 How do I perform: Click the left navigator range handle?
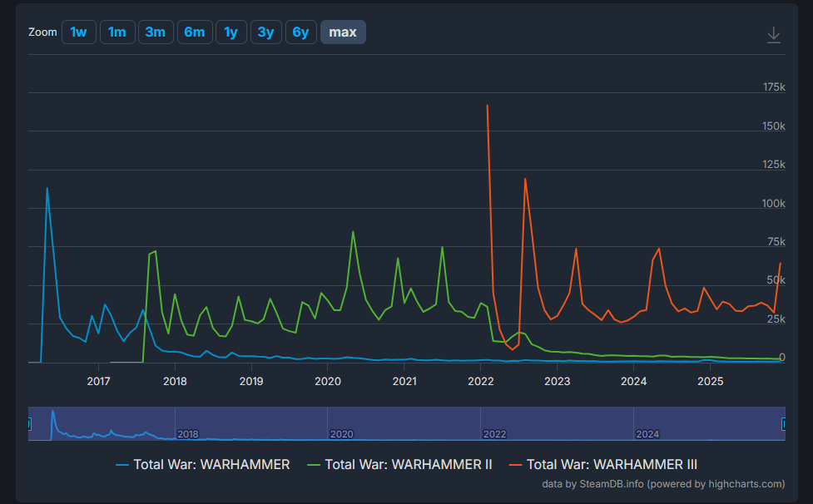[x=29, y=424]
